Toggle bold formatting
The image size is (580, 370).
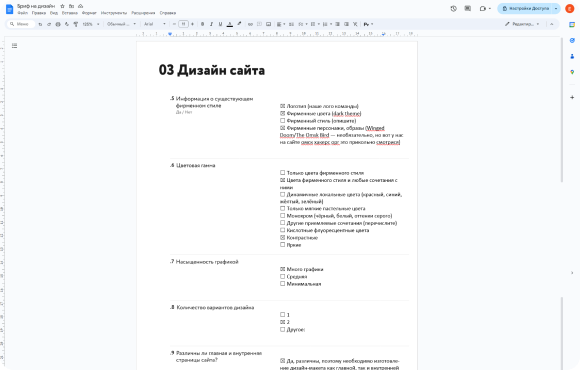point(202,24)
